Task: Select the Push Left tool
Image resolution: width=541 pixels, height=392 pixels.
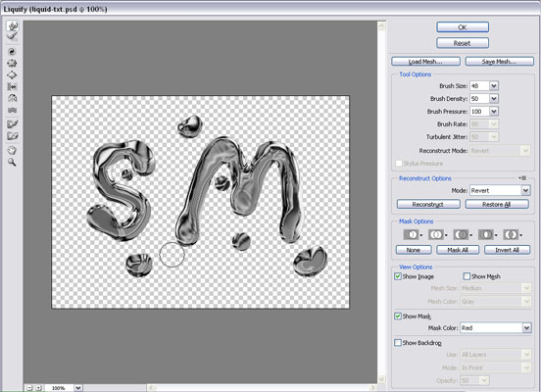Action: click(x=13, y=86)
